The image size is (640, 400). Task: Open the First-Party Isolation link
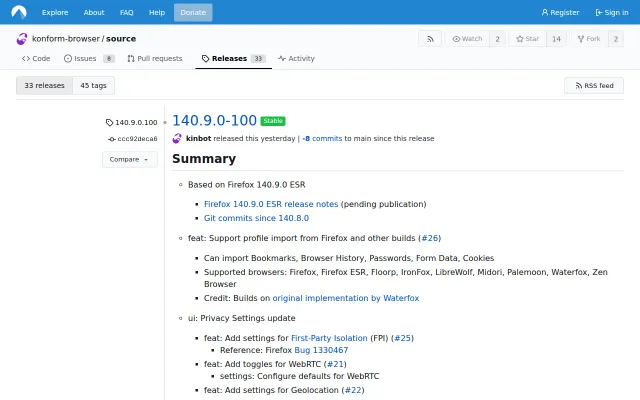pyautogui.click(x=329, y=338)
